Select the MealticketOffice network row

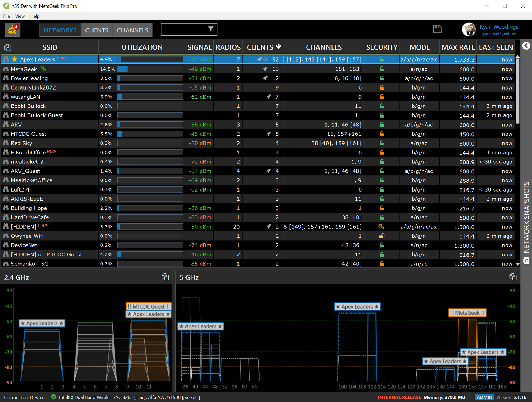(258, 180)
